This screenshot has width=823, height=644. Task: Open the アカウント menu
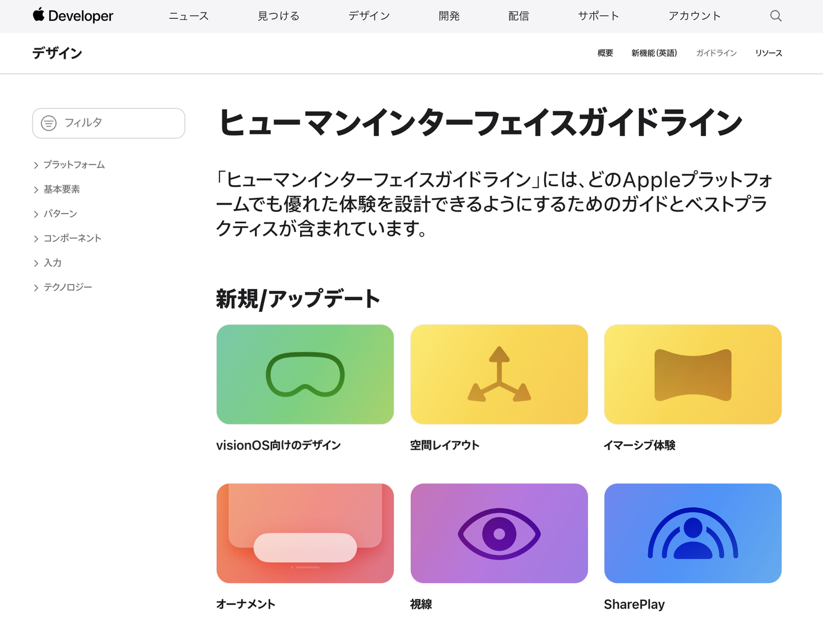click(694, 16)
